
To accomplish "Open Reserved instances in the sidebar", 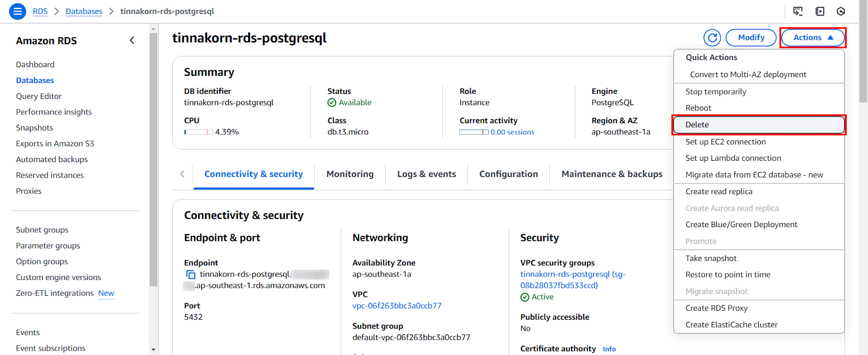I will [49, 175].
